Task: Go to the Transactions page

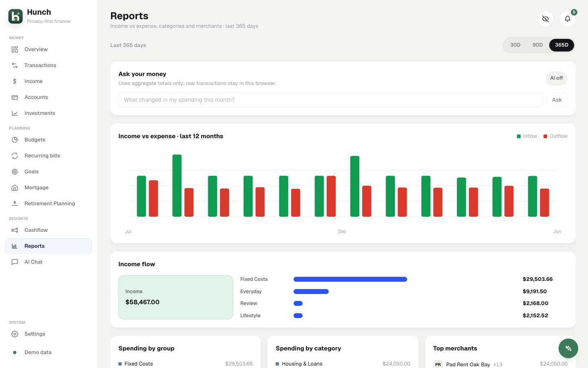Action: click(x=40, y=65)
